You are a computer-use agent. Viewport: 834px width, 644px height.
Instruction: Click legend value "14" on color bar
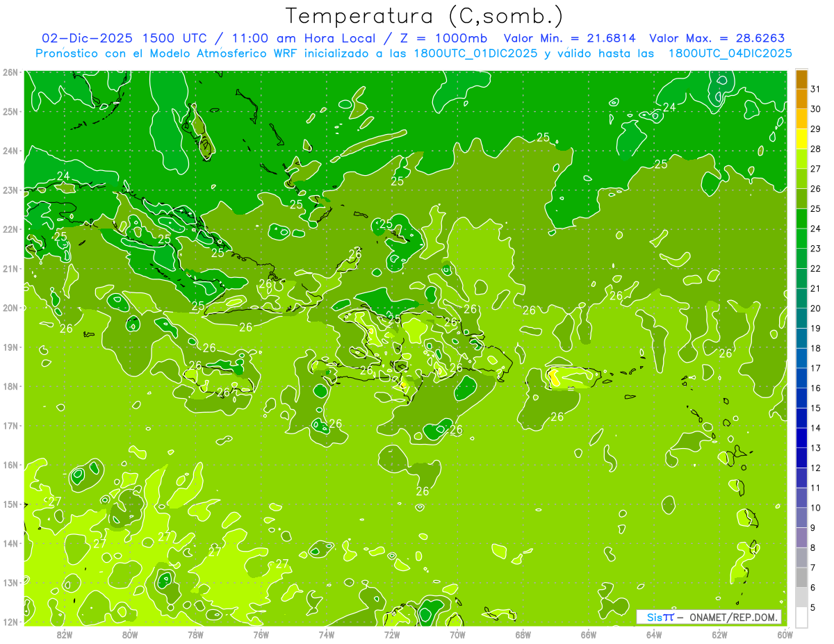815,427
